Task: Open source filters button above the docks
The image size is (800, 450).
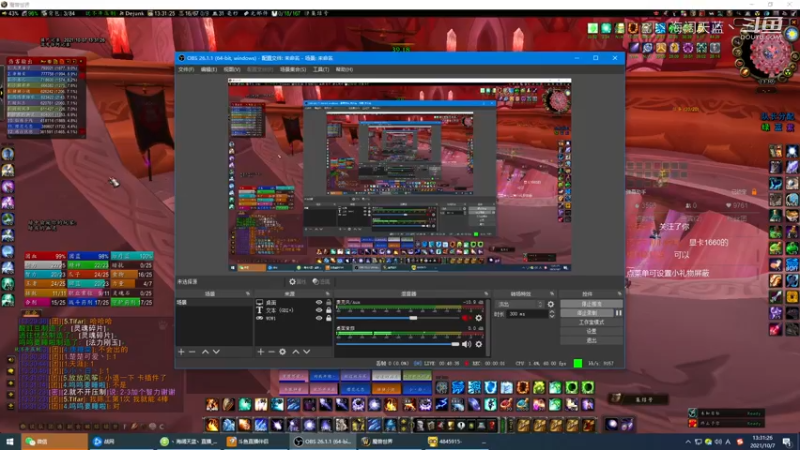Action: [321, 282]
